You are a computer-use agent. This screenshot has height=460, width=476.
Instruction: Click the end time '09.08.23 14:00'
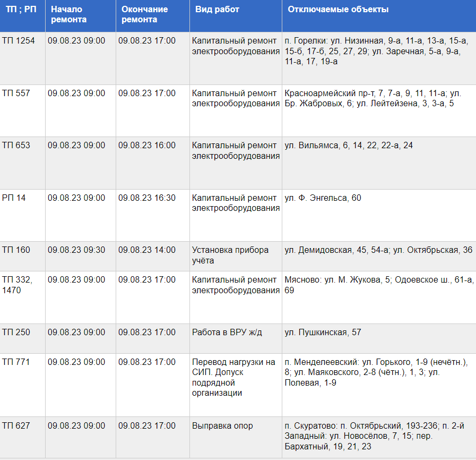[147, 250]
